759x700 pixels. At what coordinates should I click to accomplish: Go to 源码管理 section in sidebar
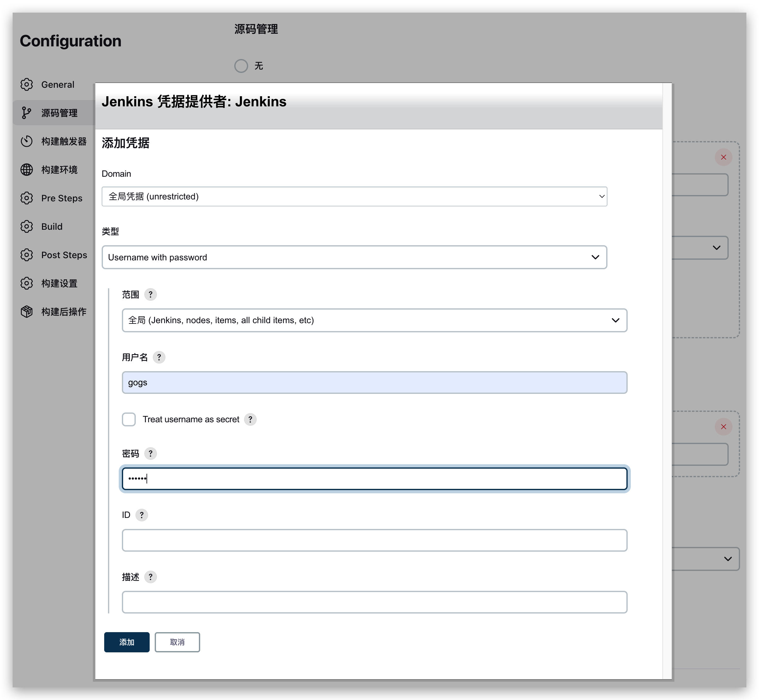click(59, 113)
